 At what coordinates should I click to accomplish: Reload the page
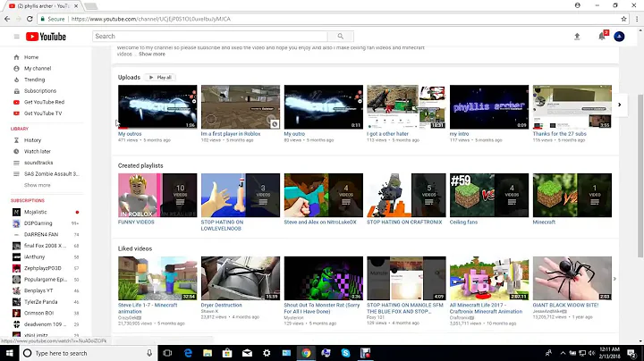[30, 19]
